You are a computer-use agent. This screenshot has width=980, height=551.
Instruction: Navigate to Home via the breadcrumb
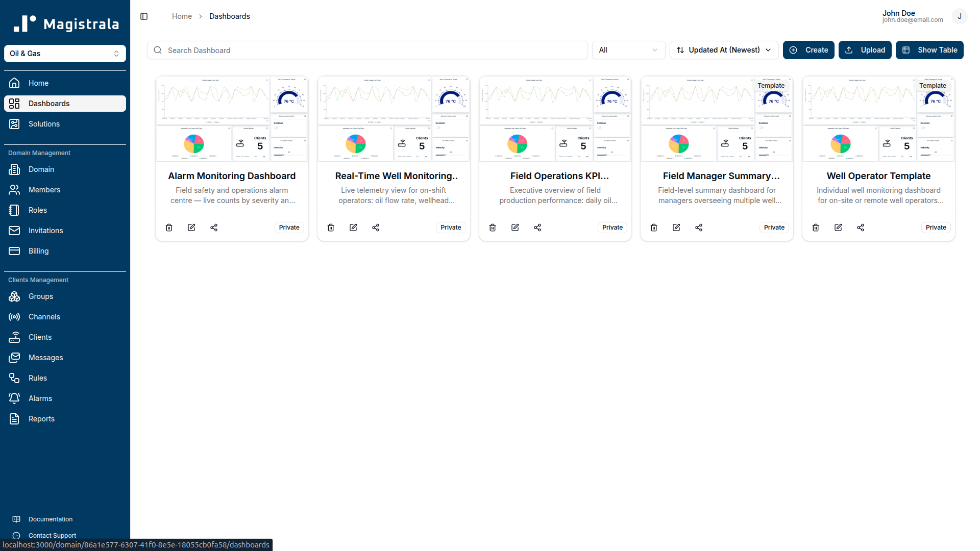point(182,16)
